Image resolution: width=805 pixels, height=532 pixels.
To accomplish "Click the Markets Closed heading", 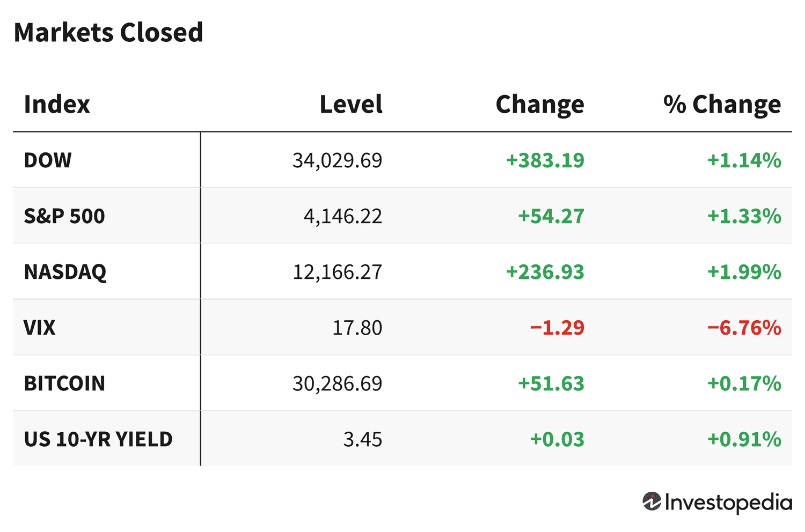I will 108,32.
